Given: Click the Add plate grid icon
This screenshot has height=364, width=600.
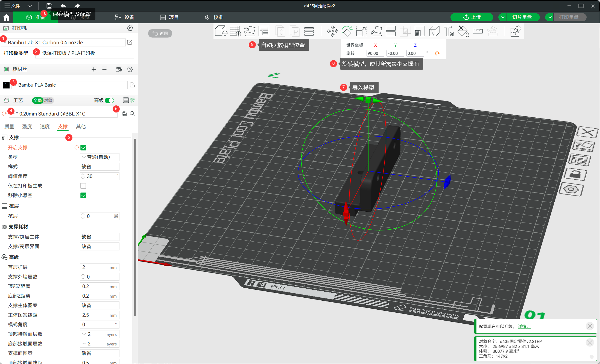Looking at the screenshot, I should [235, 31].
